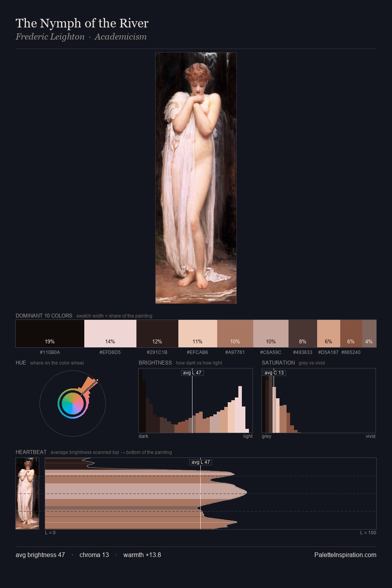Choose the #C6A59C dusty rose swatch
The height and width of the screenshot is (588, 392).
pyautogui.click(x=271, y=334)
